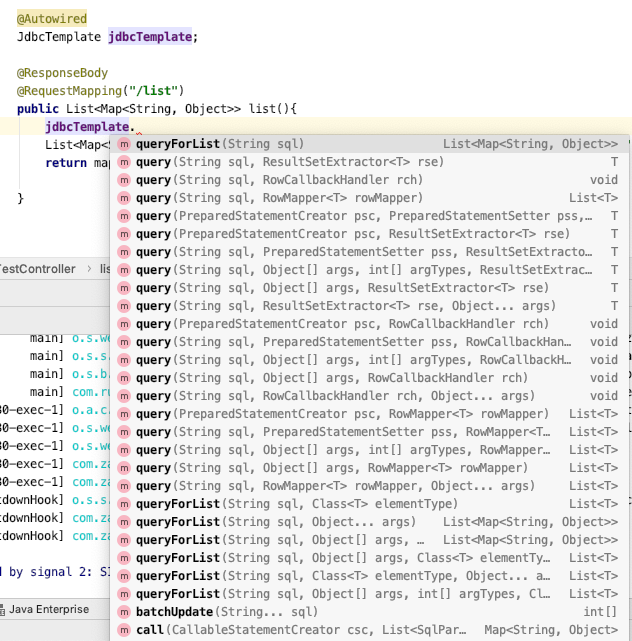Viewport: 632px width, 641px height.
Task: Click the method icon next to call(CallableStatementCreator csc)
Action: (124, 630)
